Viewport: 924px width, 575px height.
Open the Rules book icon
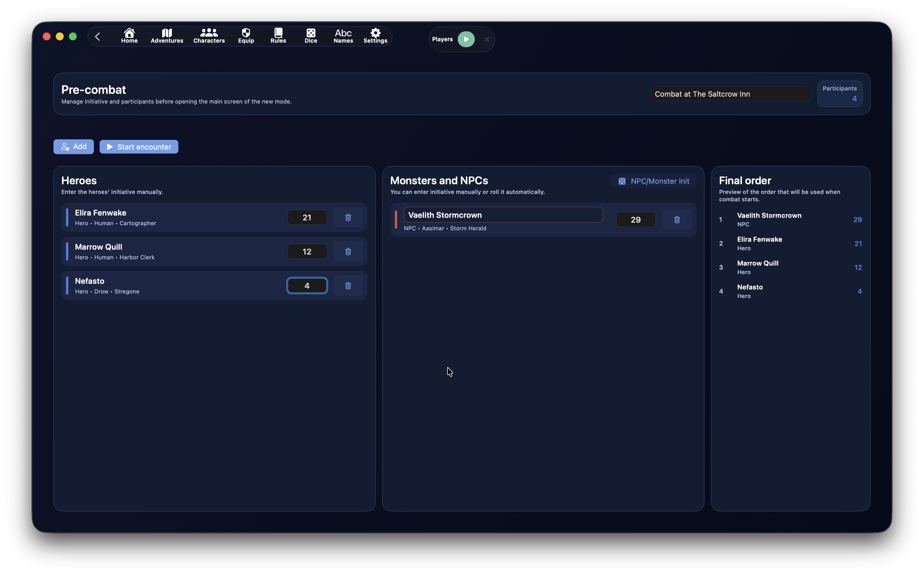point(278,36)
